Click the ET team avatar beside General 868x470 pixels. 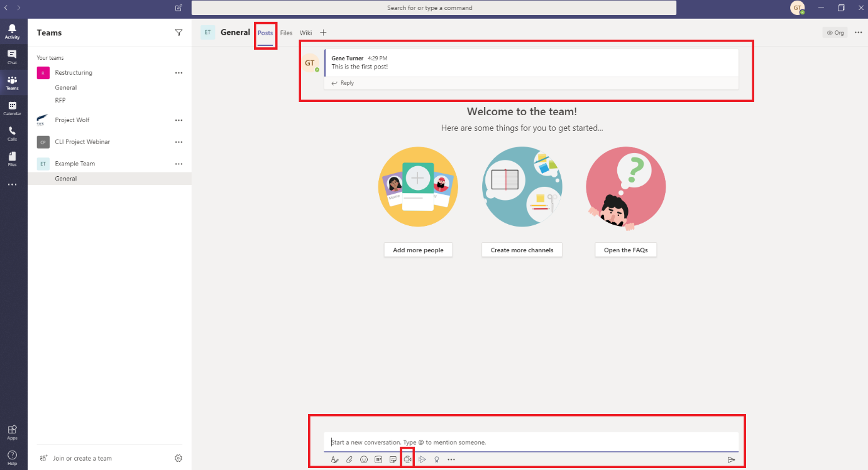[207, 33]
